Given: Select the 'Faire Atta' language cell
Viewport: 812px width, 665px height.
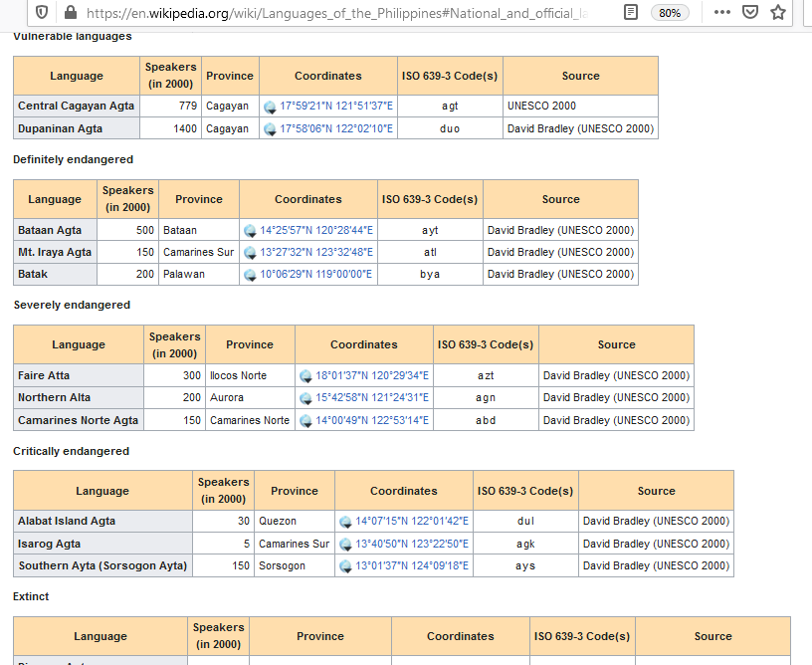Looking at the screenshot, I should point(79,375).
